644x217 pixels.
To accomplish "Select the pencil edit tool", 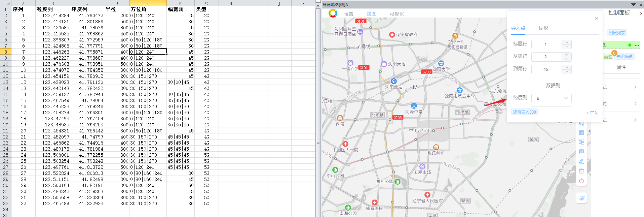I will click(x=581, y=161).
